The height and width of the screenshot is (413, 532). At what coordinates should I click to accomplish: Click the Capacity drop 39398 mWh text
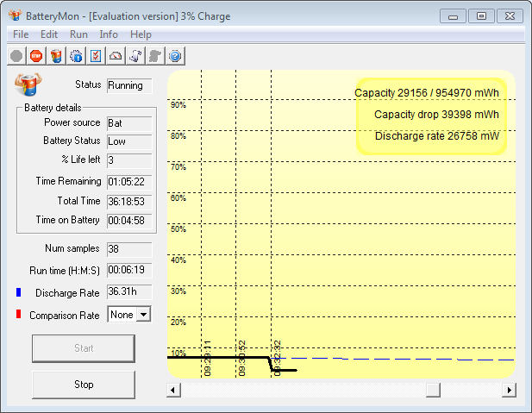[436, 115]
